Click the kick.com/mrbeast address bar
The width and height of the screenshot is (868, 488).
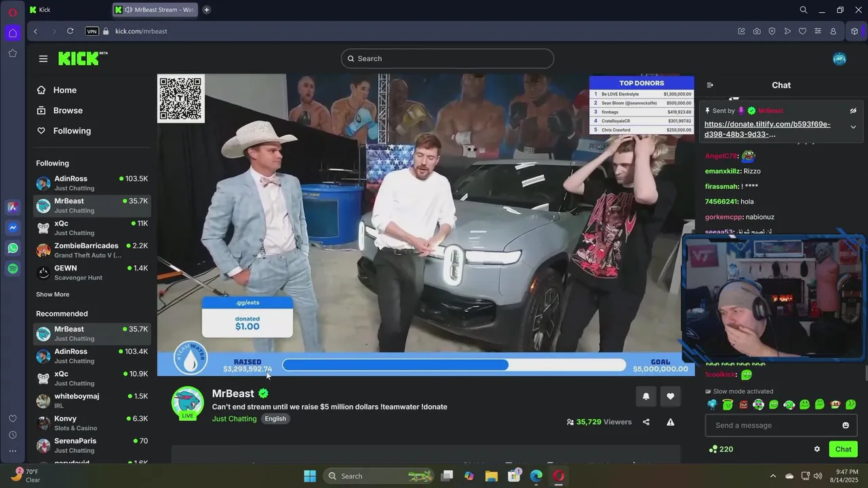pyautogui.click(x=141, y=31)
